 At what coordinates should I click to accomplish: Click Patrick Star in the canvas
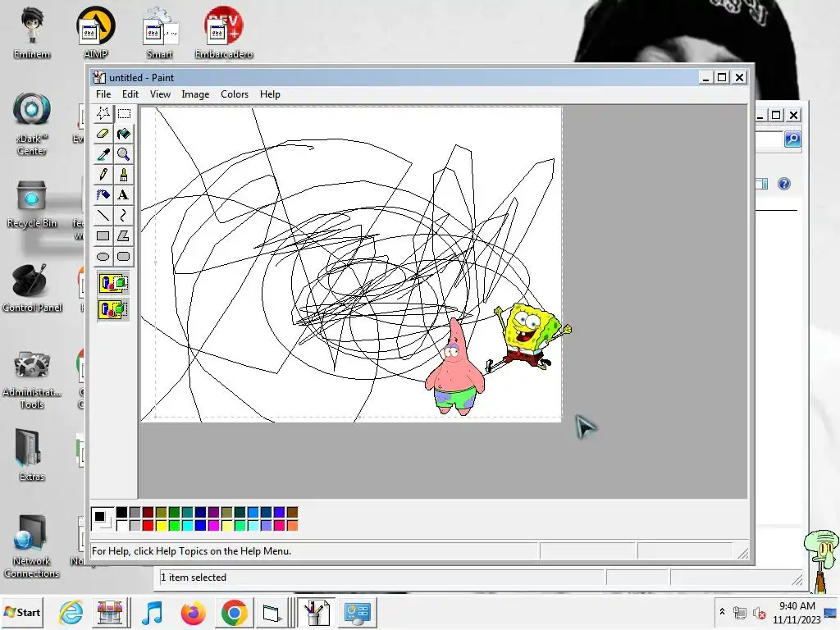pyautogui.click(x=455, y=370)
